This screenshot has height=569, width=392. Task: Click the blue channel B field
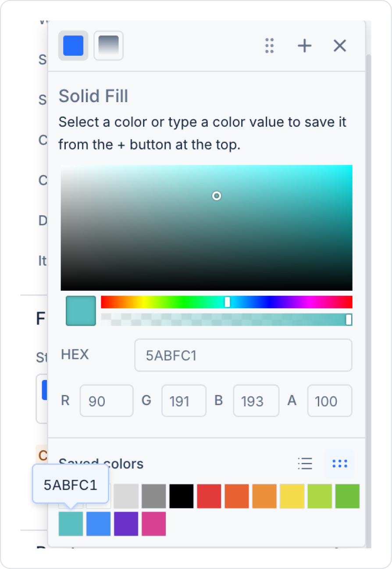tap(256, 401)
